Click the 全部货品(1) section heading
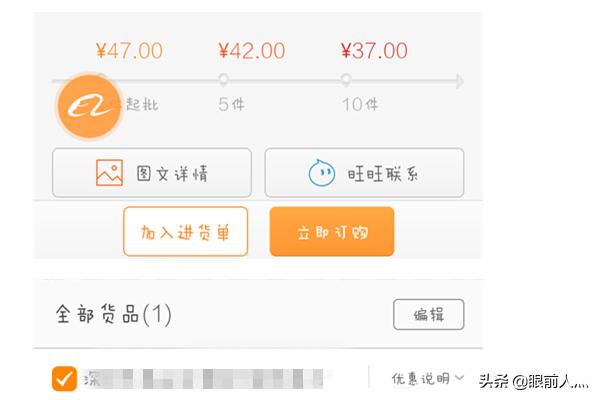Image resolution: width=600 pixels, height=400 pixels. (113, 315)
